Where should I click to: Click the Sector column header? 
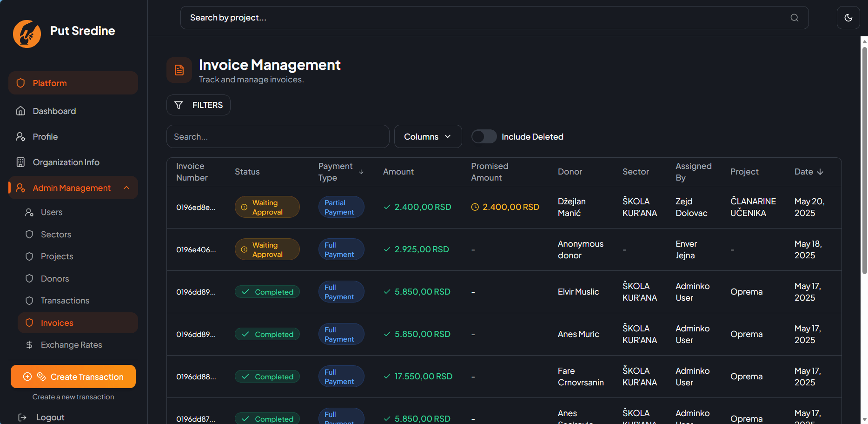[636, 172]
